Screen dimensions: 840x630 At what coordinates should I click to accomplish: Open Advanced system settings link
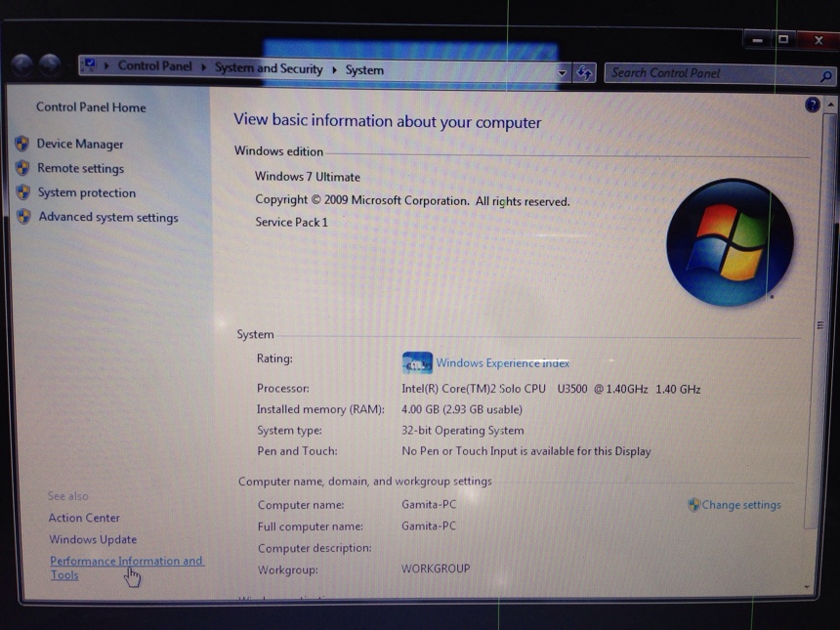(x=108, y=217)
